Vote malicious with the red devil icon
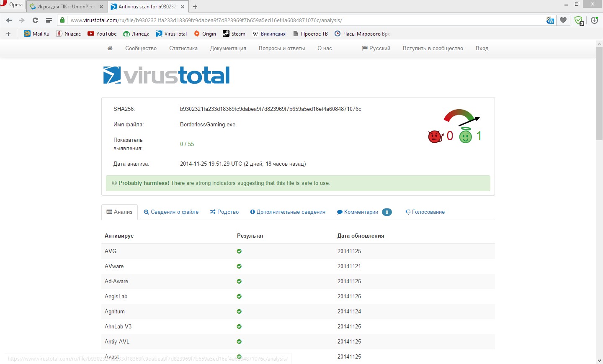603x364 pixels. 435,136
